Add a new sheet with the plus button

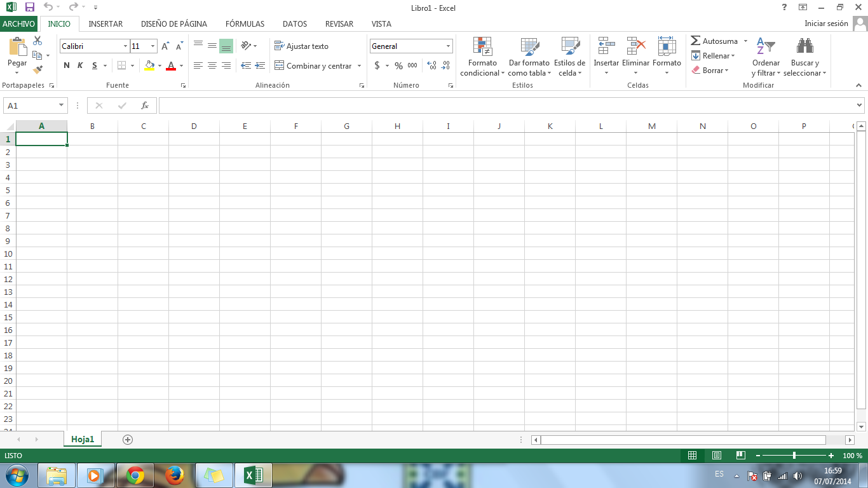click(x=127, y=439)
